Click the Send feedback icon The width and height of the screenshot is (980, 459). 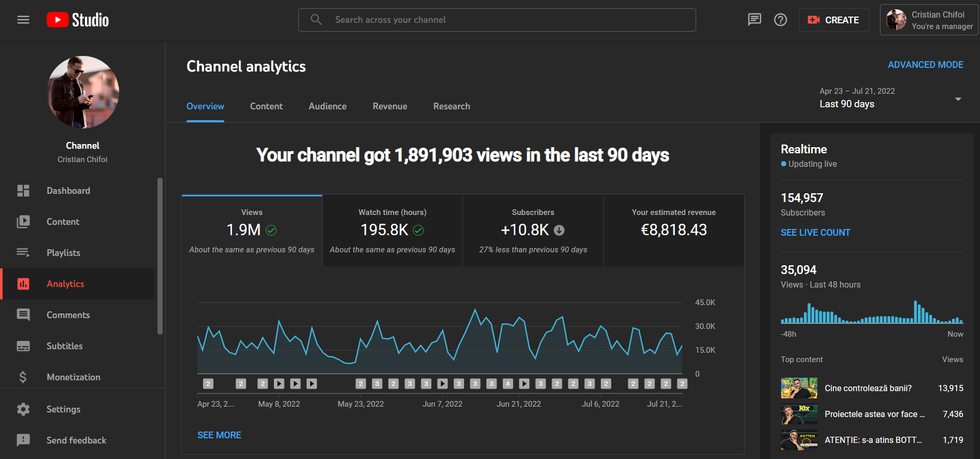(23, 440)
